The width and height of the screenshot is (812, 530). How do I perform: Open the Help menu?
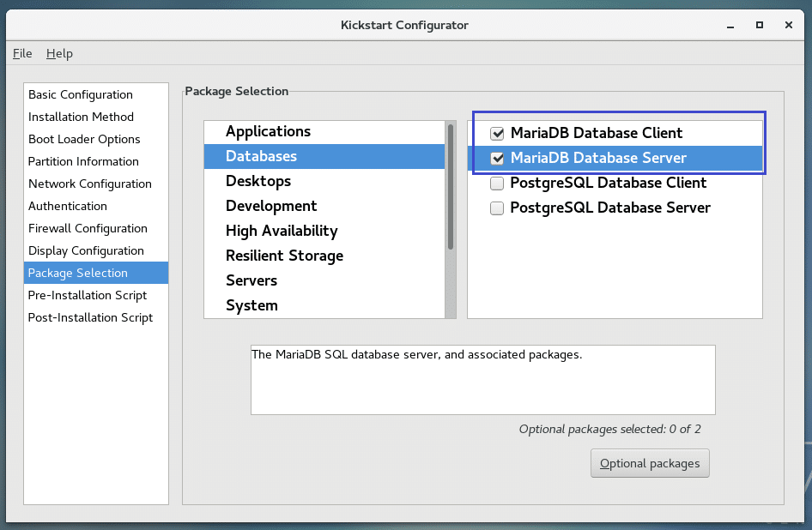point(59,53)
